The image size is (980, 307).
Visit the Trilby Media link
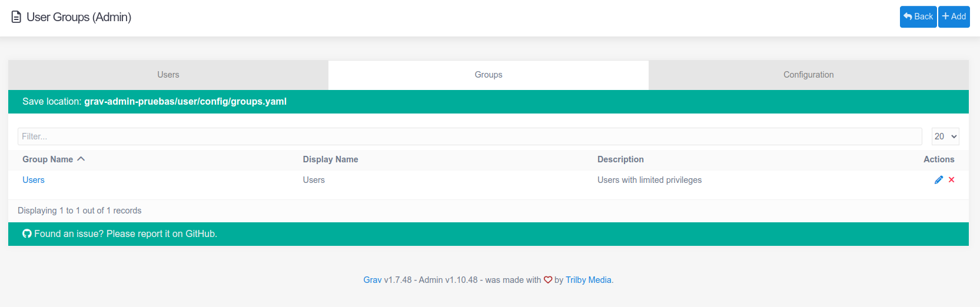588,280
